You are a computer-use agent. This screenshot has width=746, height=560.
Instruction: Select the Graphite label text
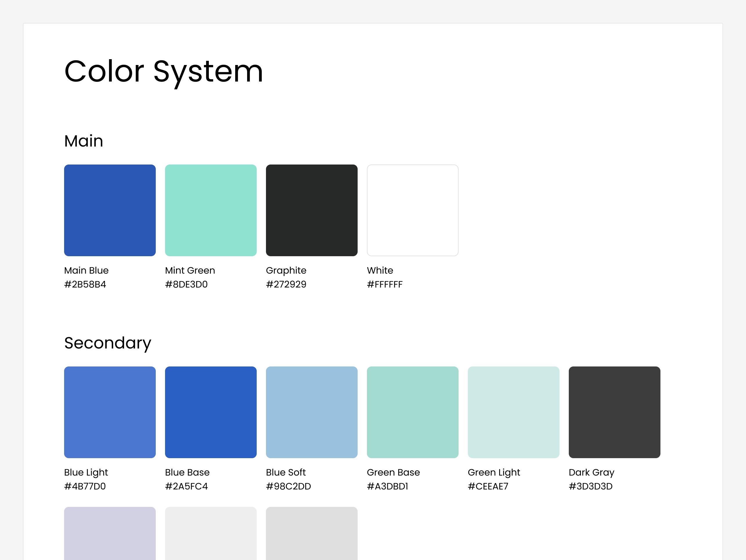286,271
